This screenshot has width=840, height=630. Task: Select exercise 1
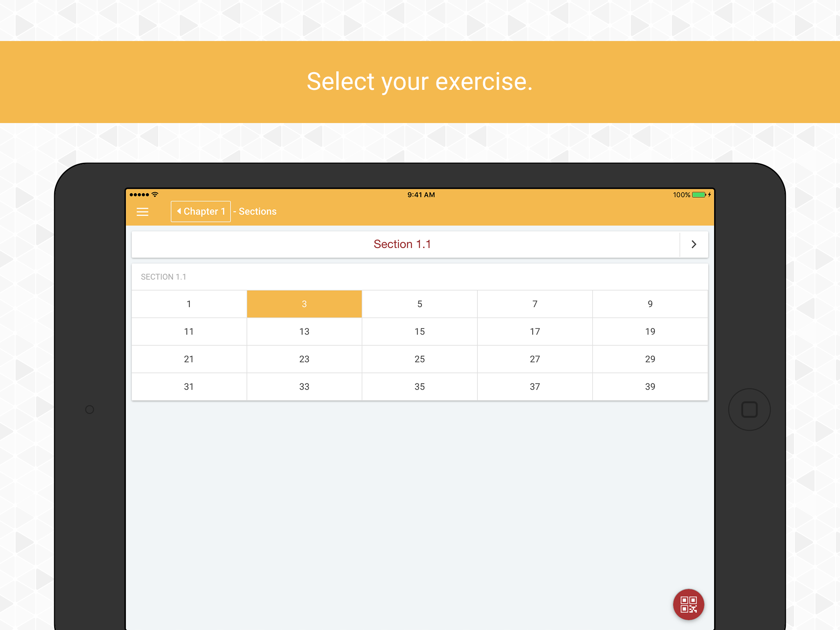coord(189,304)
